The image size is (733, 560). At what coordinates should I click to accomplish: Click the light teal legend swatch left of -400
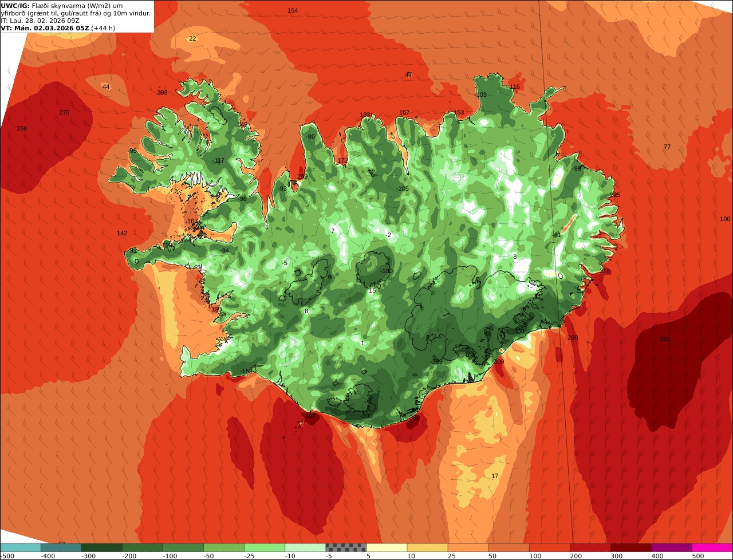click(21, 547)
